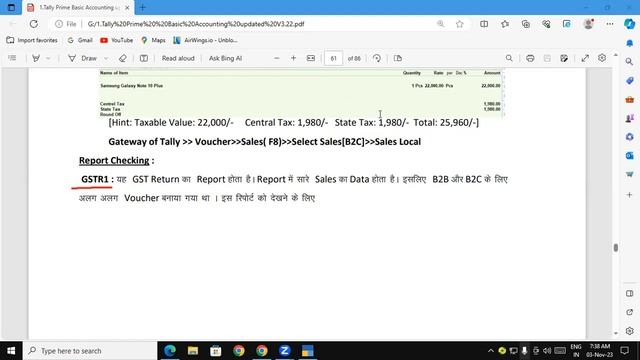Open sidebar settings gear at bottom
The width and height of the screenshot is (640, 360).
pos(629,331)
